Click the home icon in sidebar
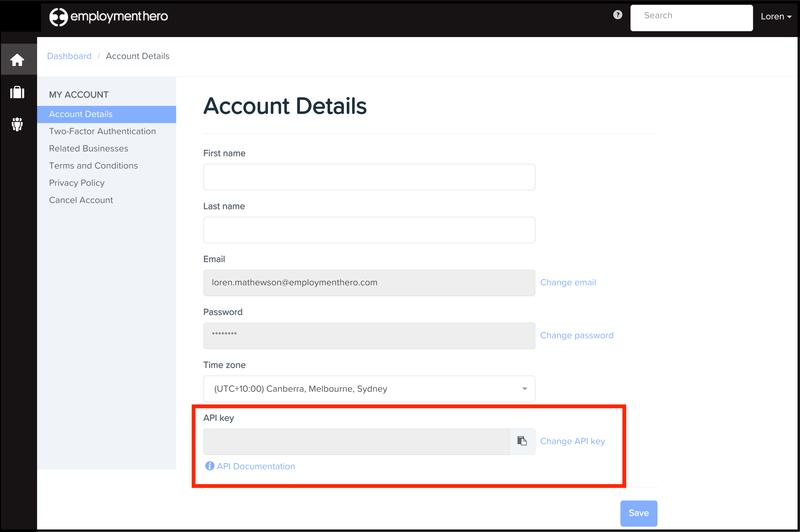Screen dimensions: 800x532 pos(17,60)
